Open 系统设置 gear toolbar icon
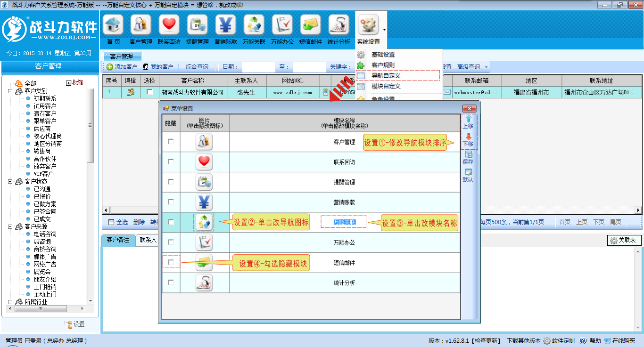 tap(368, 25)
